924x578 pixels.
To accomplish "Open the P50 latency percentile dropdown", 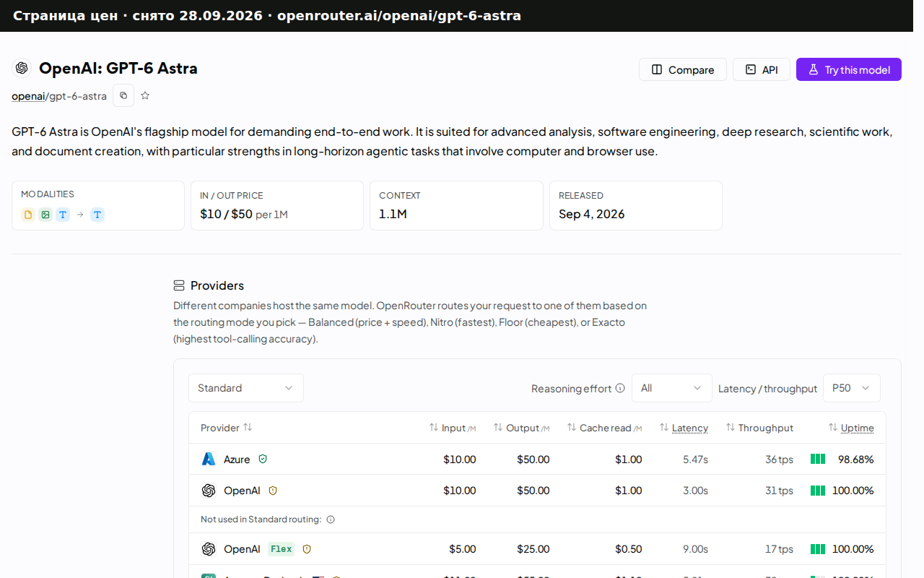I will click(x=852, y=388).
